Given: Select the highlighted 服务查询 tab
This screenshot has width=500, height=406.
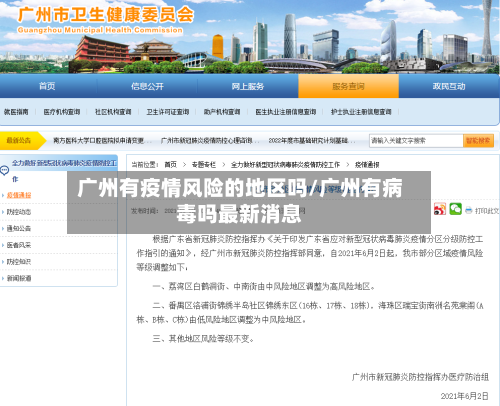Looking at the screenshot, I should (x=348, y=86).
